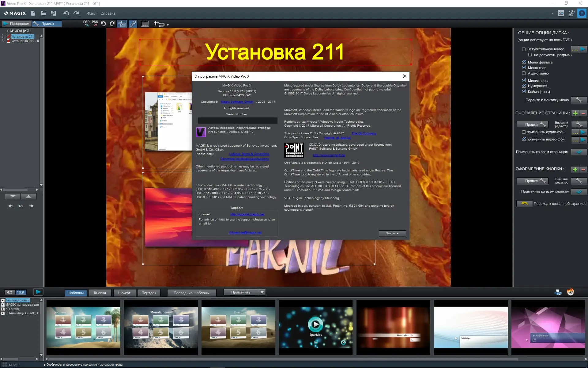Open the grid settings dropdown arrow
Screen dimensions: 588x368
click(x=168, y=25)
